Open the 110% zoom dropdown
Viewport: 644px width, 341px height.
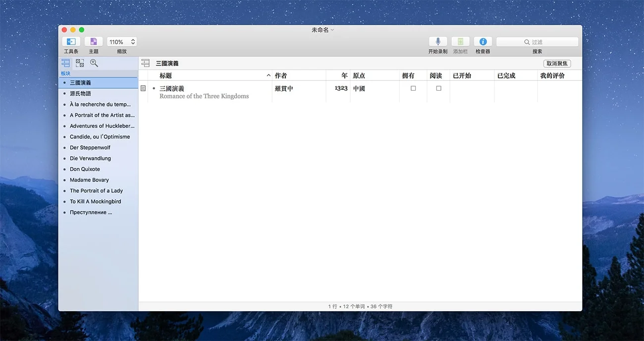(x=122, y=42)
